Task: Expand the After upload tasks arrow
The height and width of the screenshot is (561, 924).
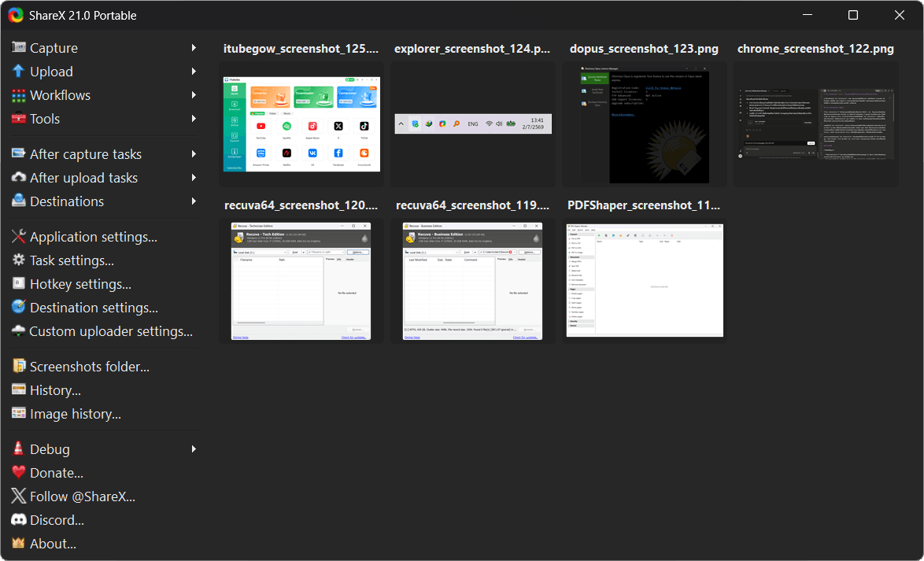Action: (x=194, y=177)
